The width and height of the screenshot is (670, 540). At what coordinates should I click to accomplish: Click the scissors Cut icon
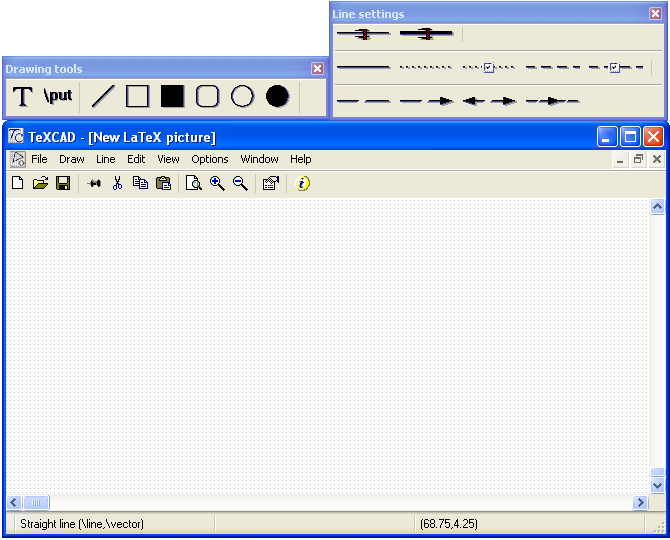(x=117, y=183)
